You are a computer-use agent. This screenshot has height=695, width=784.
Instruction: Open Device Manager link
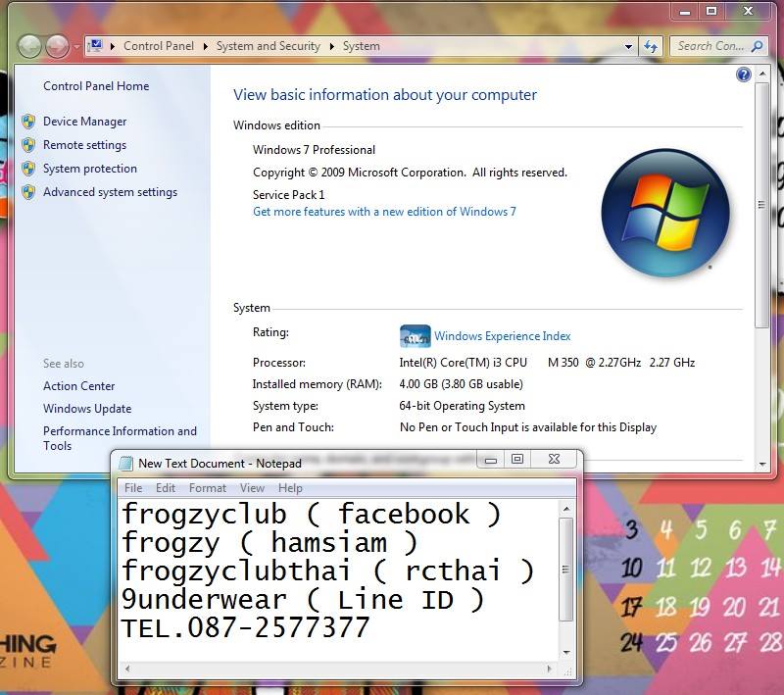pos(85,122)
